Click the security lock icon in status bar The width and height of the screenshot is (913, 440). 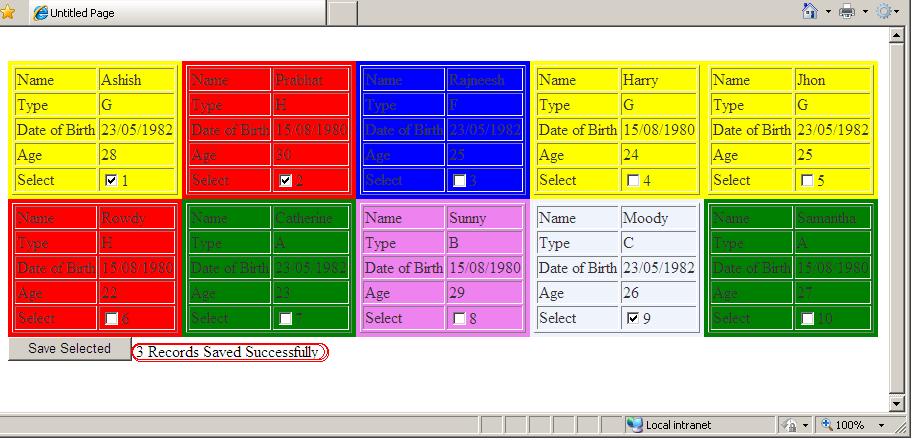pyautogui.click(x=791, y=425)
